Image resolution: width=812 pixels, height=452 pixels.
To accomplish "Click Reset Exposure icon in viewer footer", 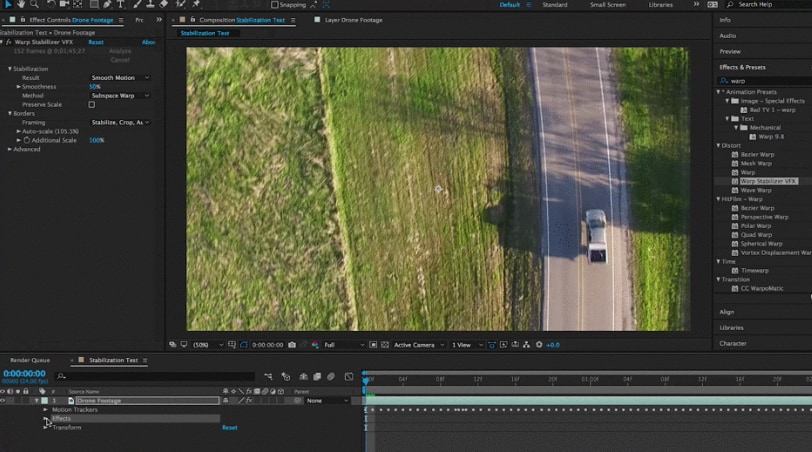I will 539,345.
